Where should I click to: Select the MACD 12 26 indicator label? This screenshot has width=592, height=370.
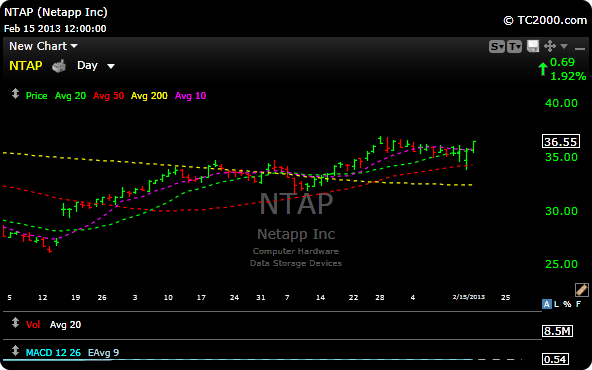tap(53, 353)
